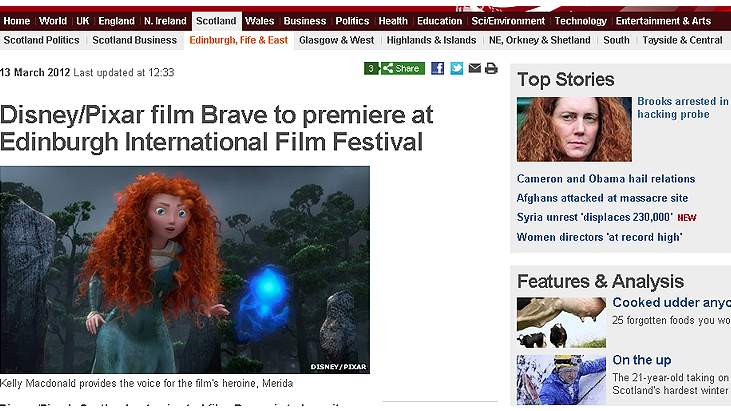Click the winter climber feature thumbnail
The height and width of the screenshot is (411, 731).
(x=561, y=380)
